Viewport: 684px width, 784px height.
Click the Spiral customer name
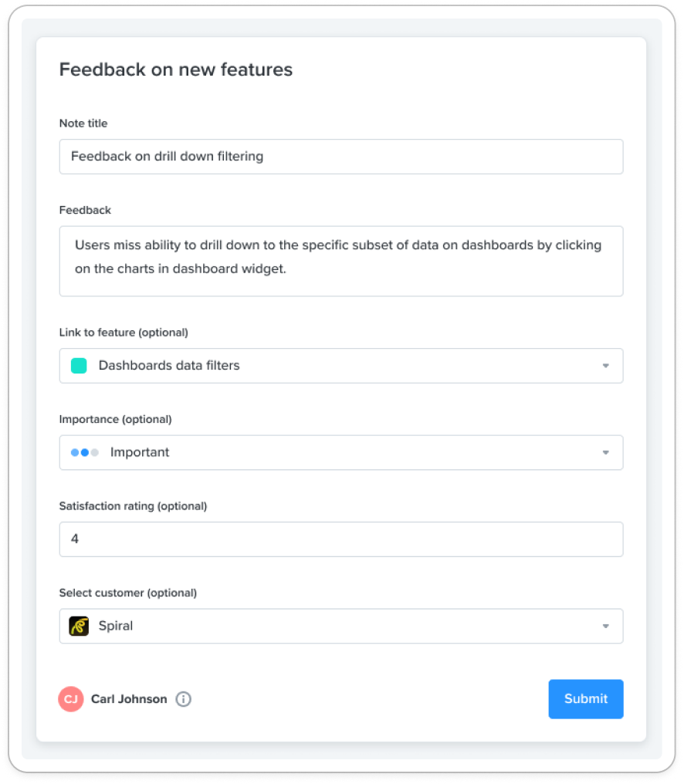click(x=116, y=626)
